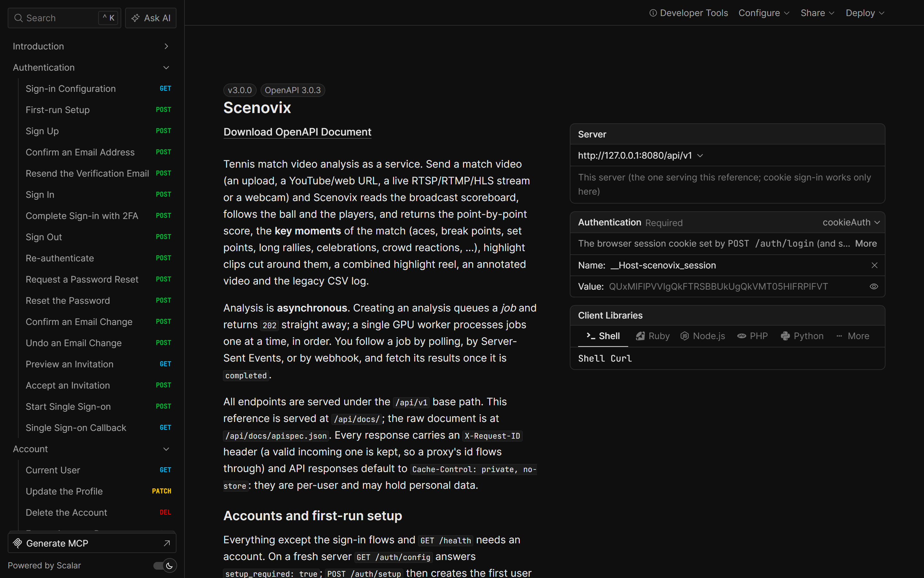
Task: Open Reset the Password endpoint
Action: click(x=98, y=301)
